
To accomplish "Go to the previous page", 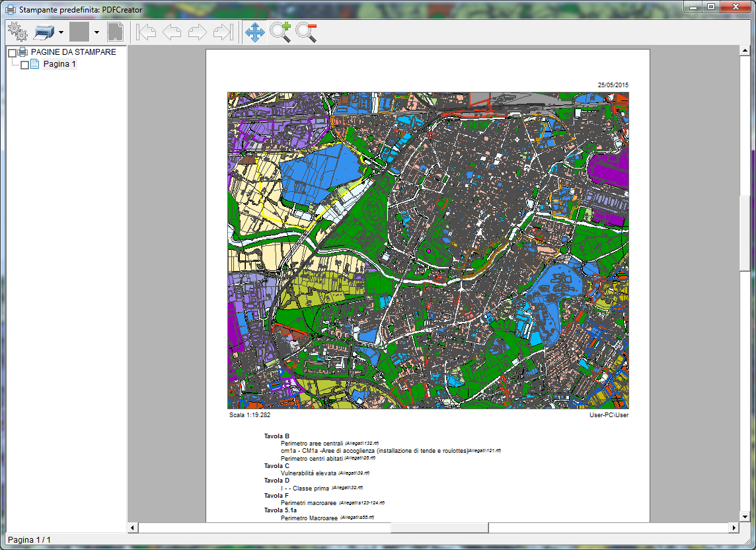I will 172,32.
